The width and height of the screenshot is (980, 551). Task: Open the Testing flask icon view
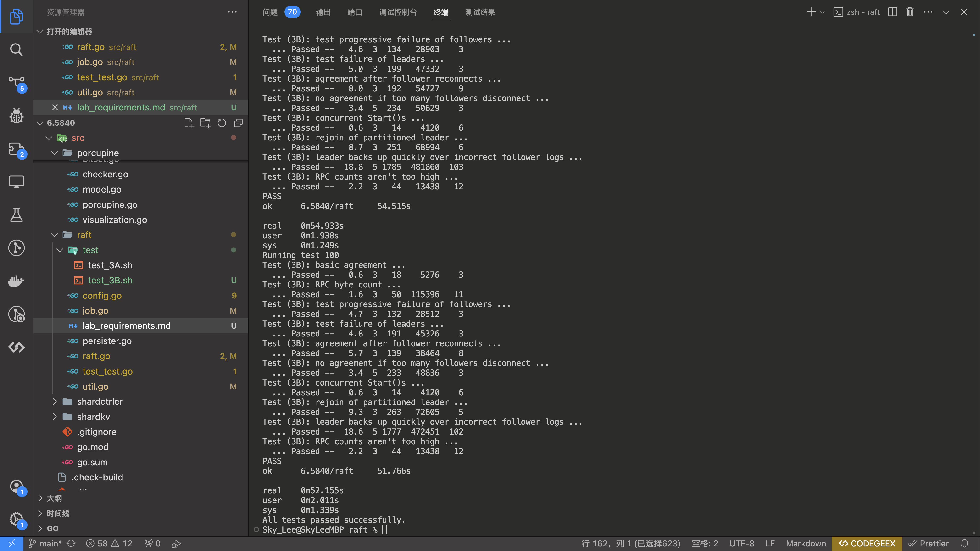pyautogui.click(x=16, y=215)
